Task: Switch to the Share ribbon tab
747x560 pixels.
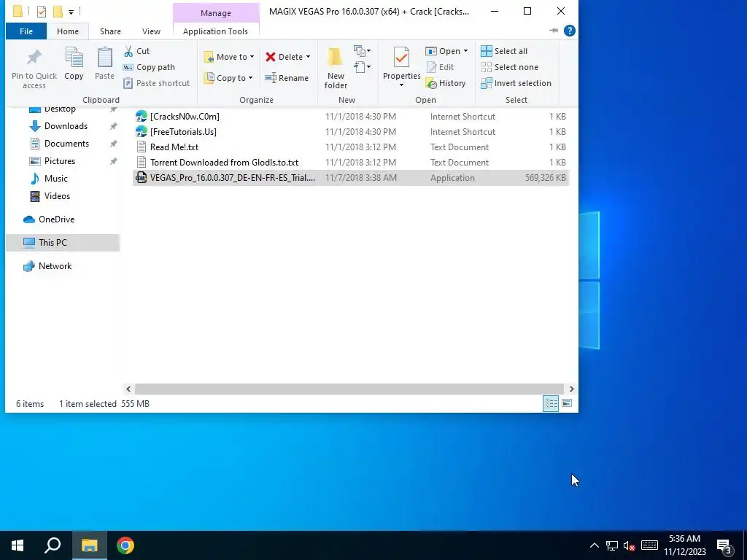Action: tap(110, 31)
